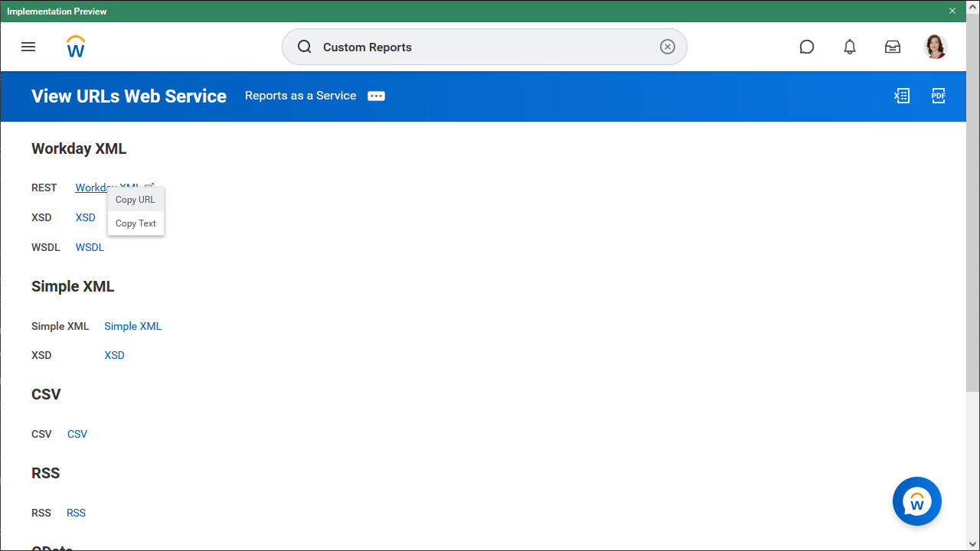This screenshot has width=980, height=551.
Task: Select Copy Text from the context menu
Action: (x=135, y=223)
